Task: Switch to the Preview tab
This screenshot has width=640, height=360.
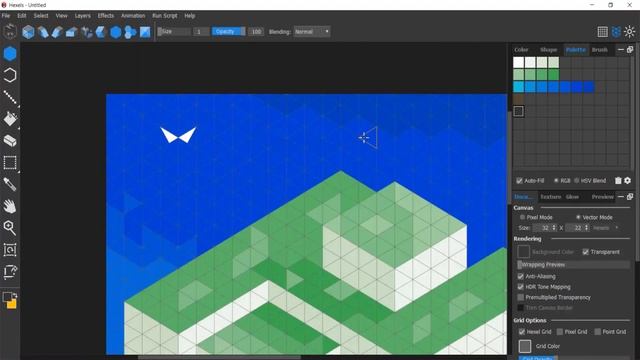Action: tap(603, 197)
